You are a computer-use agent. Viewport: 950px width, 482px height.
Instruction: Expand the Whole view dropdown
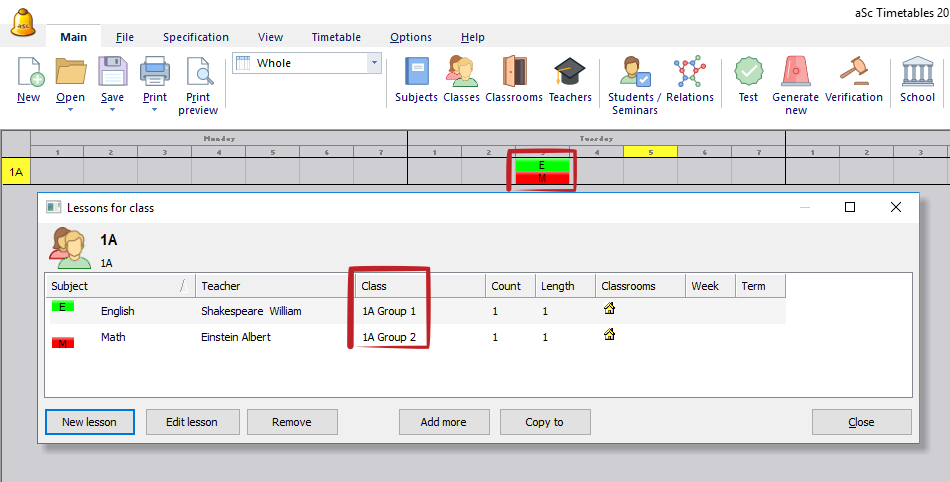[375, 63]
